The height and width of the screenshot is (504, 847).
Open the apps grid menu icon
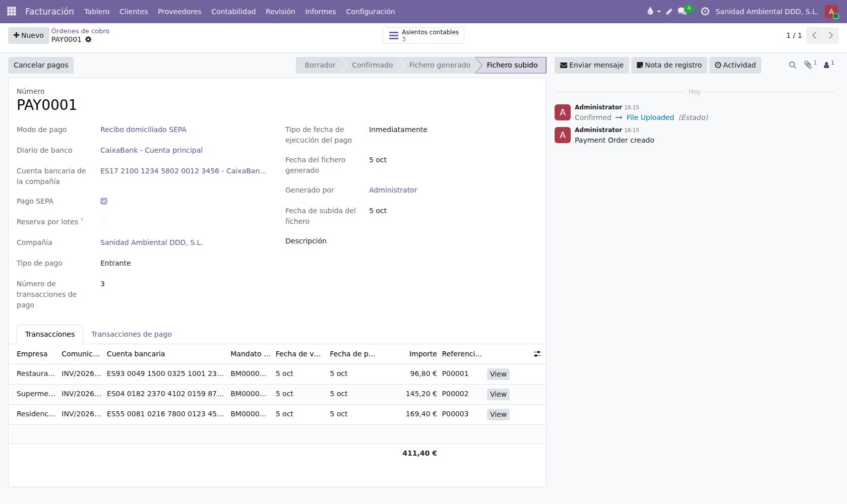click(12, 11)
